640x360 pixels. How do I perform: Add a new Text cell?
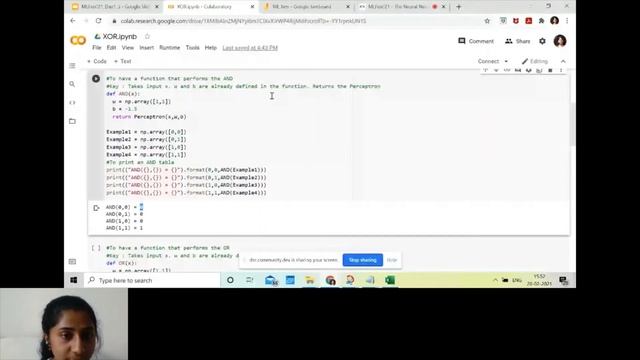pos(122,61)
